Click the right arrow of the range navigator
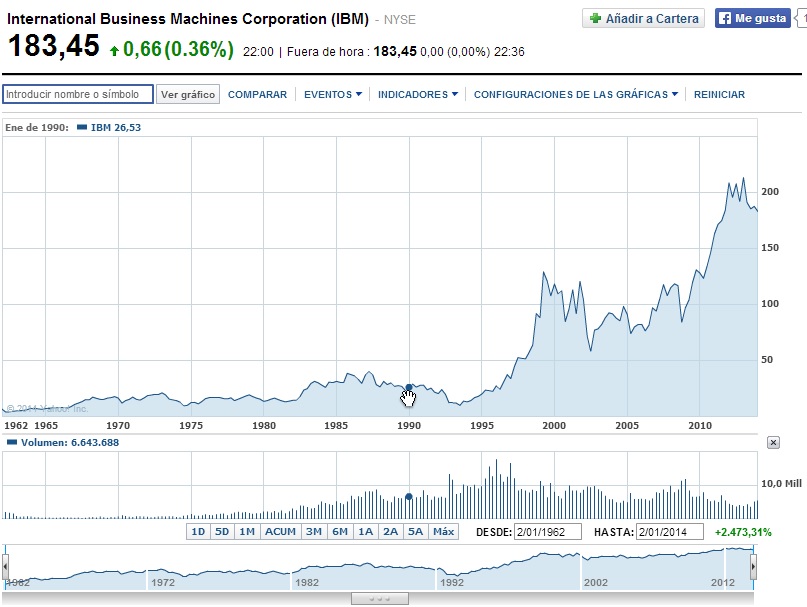The image size is (807, 607). pos(753,567)
